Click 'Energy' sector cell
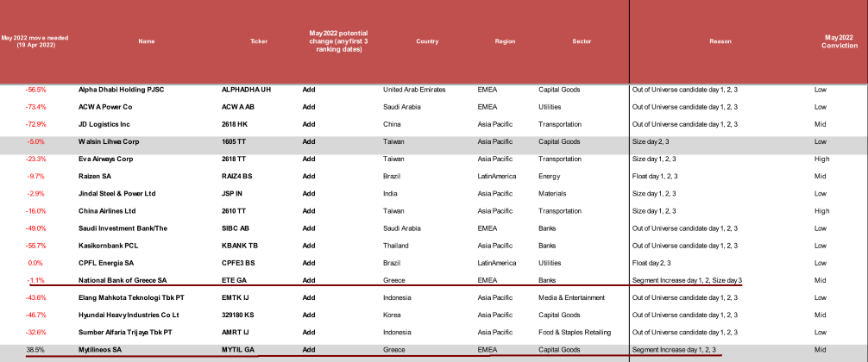 tap(549, 177)
